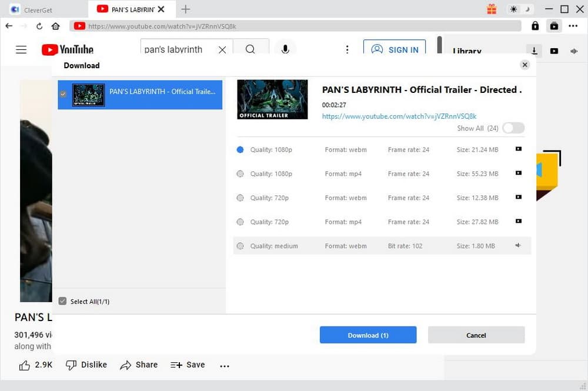
Task: Open YouTube hamburger guide menu
Action: click(x=21, y=49)
